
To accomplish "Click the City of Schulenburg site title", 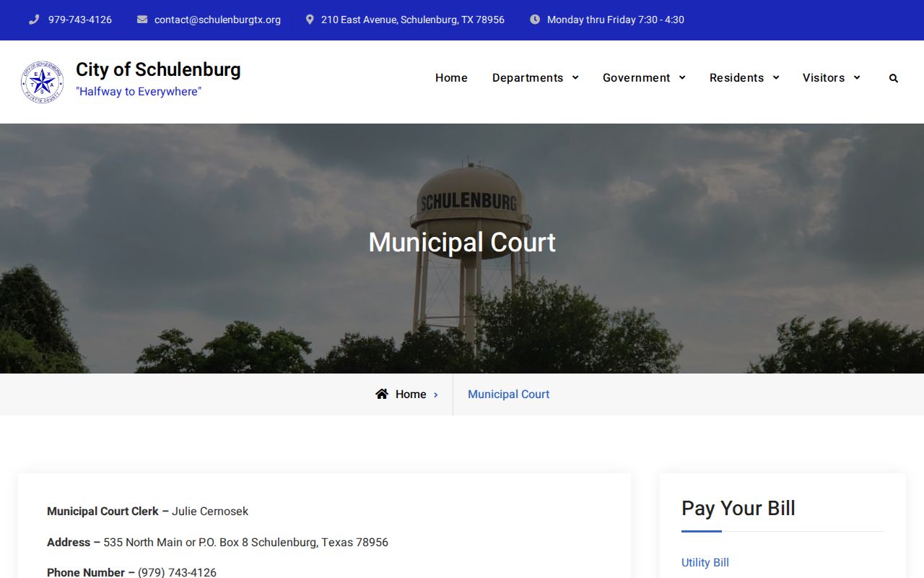I will (158, 69).
